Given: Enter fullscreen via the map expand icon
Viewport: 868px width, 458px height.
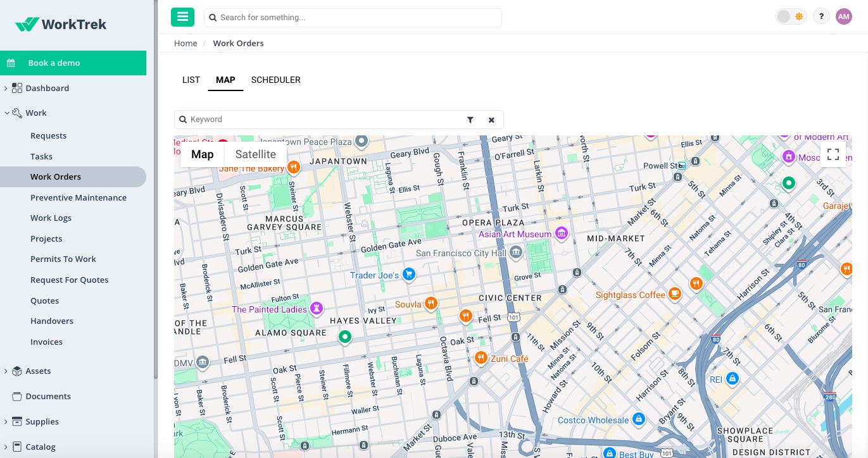Looking at the screenshot, I should [x=833, y=154].
